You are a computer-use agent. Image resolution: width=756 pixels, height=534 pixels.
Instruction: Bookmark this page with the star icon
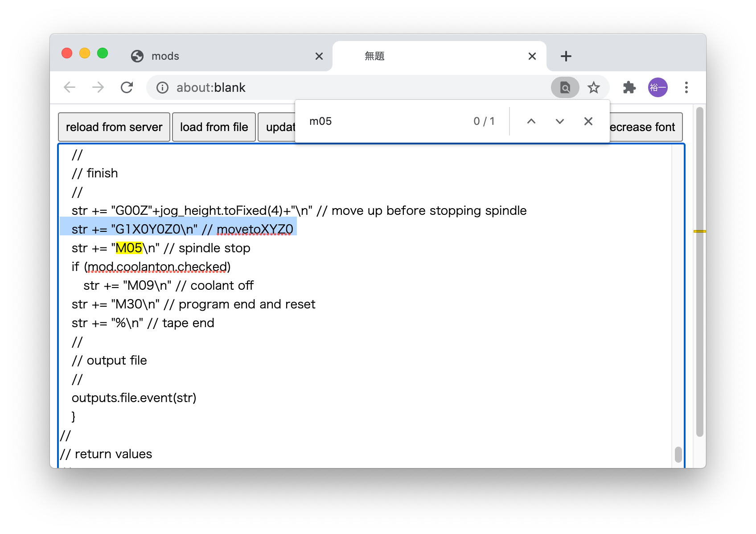pos(593,87)
